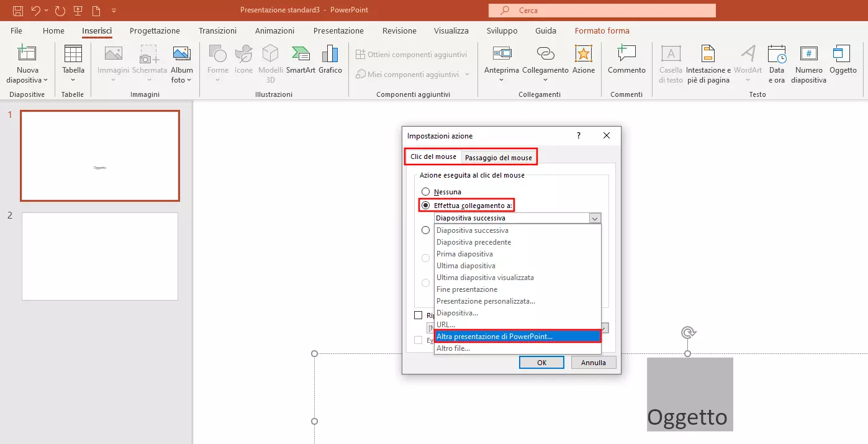
Task: Click the Annulla button
Action: coord(593,363)
